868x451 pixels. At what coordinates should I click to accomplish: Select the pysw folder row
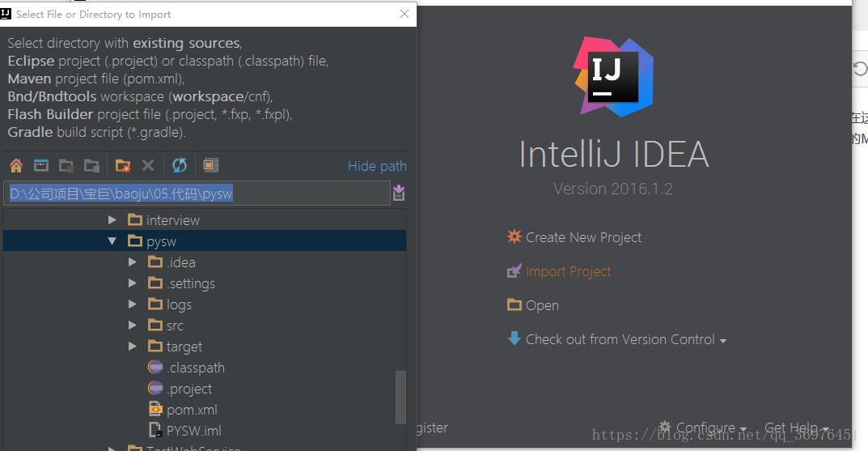pyautogui.click(x=205, y=241)
